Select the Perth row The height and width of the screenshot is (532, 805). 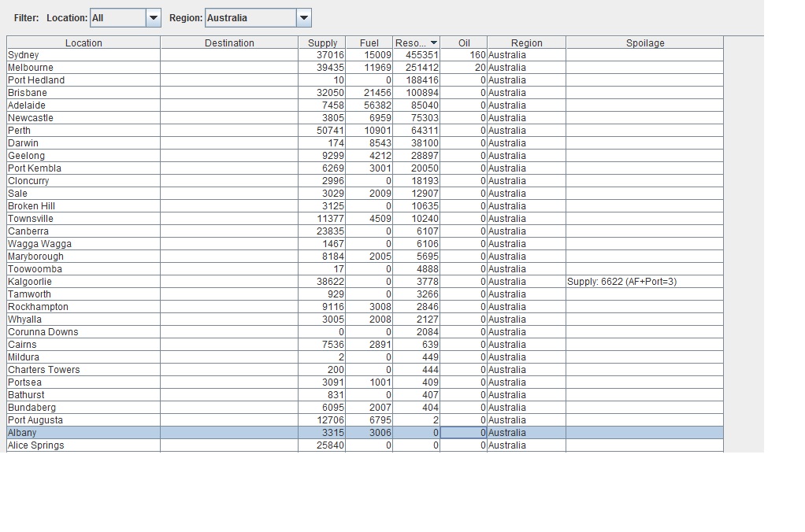365,131
